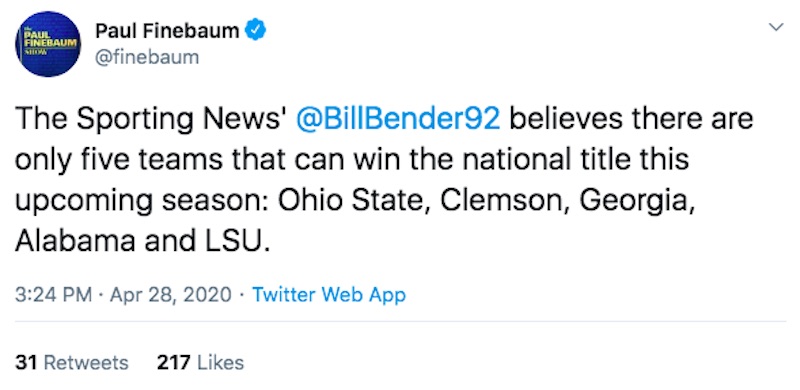
Task: Open the Twitter Web App source link
Action: (329, 295)
